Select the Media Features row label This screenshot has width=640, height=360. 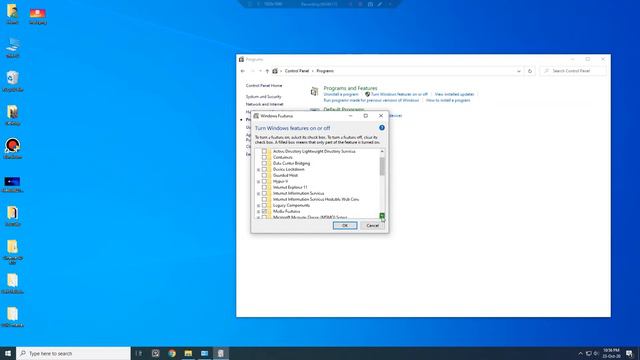(286, 211)
